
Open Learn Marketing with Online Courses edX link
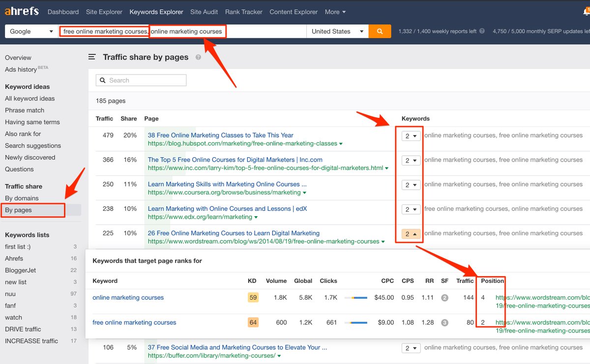coord(227,209)
